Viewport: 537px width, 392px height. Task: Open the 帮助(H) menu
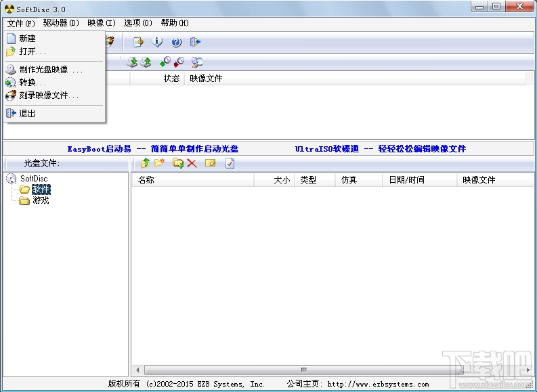[x=175, y=23]
